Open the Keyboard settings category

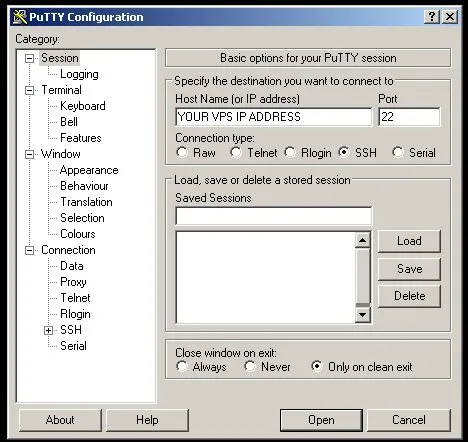83,106
